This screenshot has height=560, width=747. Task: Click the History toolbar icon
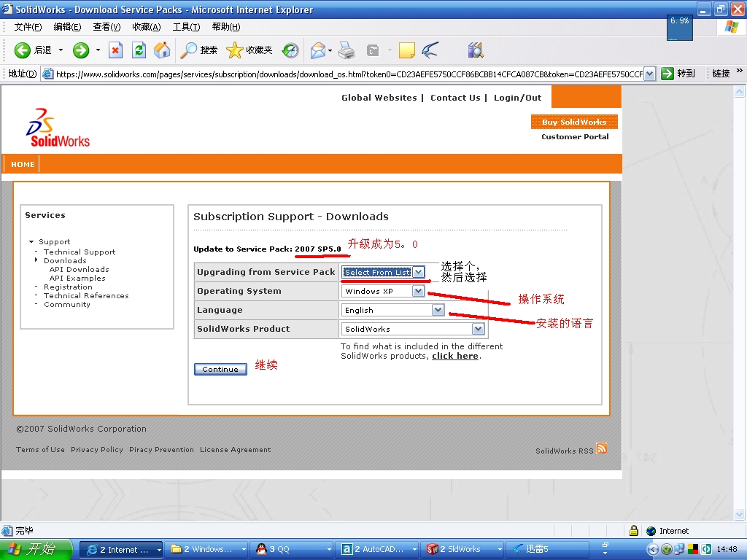point(290,50)
